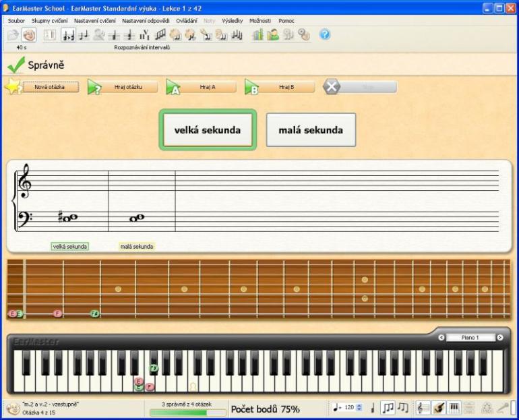Viewport: 519px width, 420px height.
Task: Click the Otázka 4 z 15 status text
Action: tap(38, 413)
